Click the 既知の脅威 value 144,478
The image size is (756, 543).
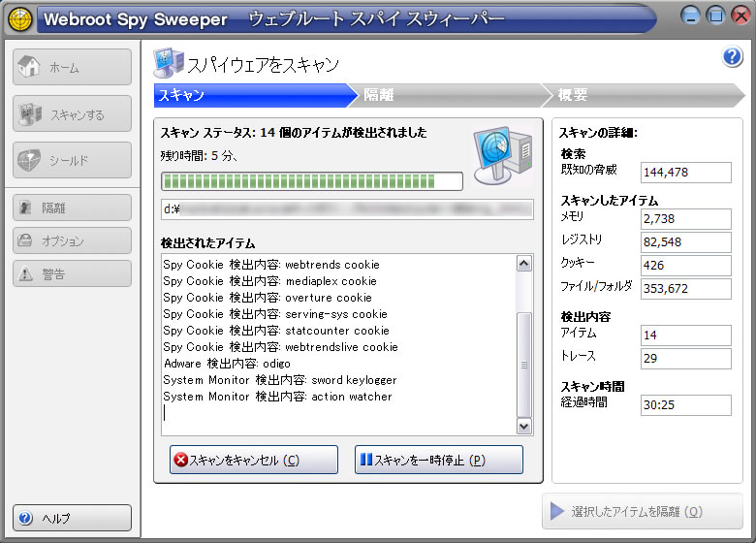[685, 173]
